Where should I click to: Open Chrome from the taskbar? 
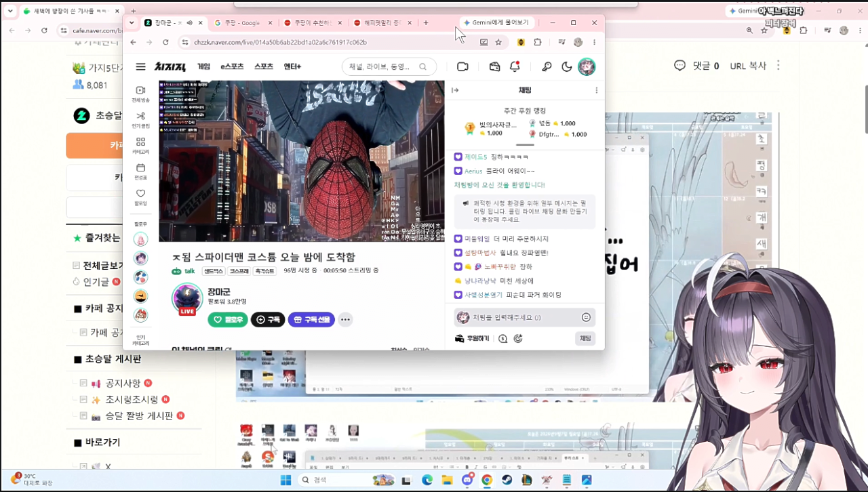click(487, 480)
